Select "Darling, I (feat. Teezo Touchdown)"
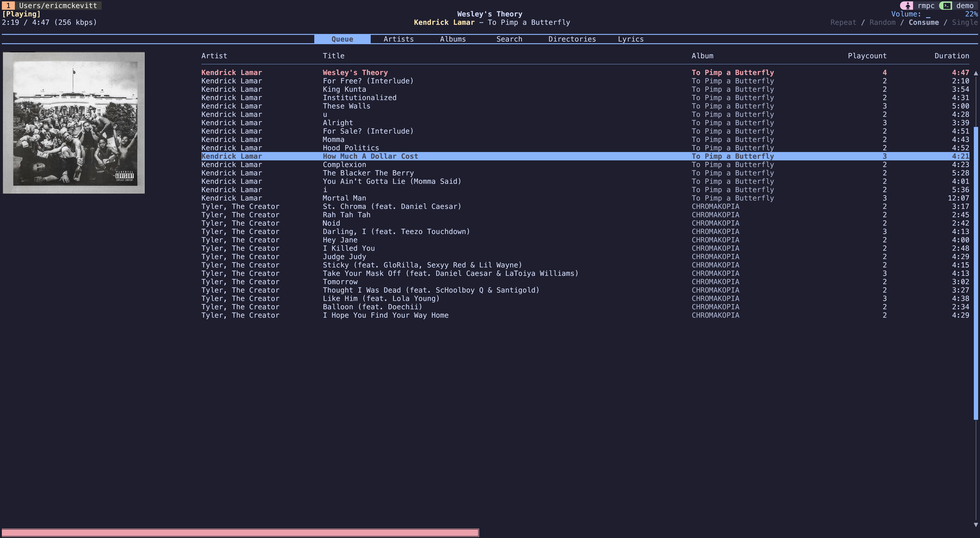 [585, 232]
